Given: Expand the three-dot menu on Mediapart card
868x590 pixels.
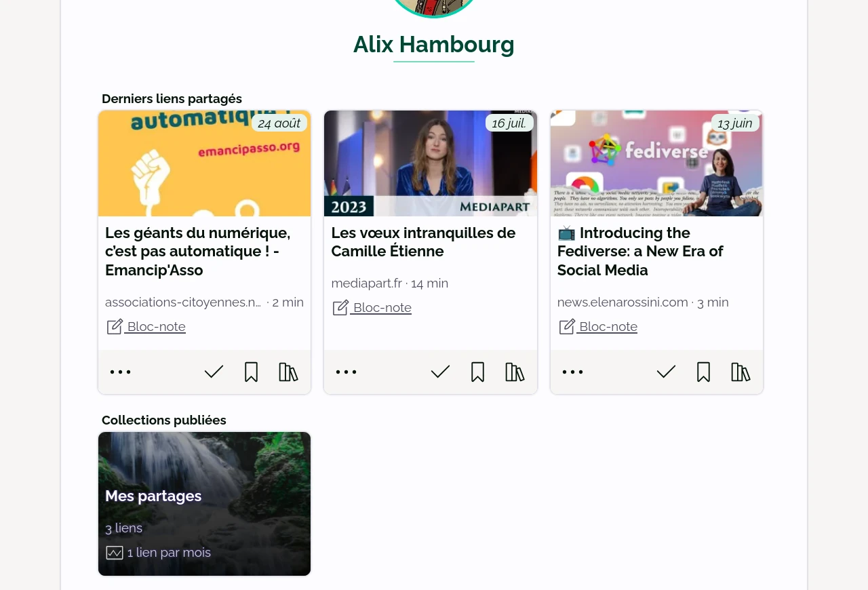Looking at the screenshot, I should (347, 372).
